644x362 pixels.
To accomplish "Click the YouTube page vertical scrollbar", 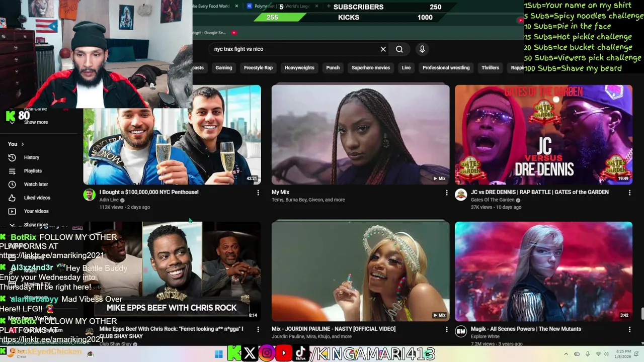I will pos(642,313).
